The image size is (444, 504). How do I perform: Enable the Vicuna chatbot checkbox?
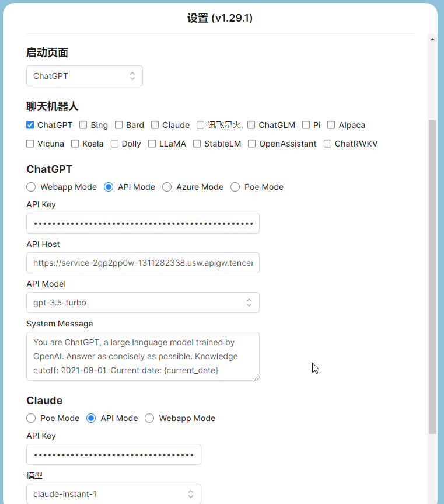30,144
